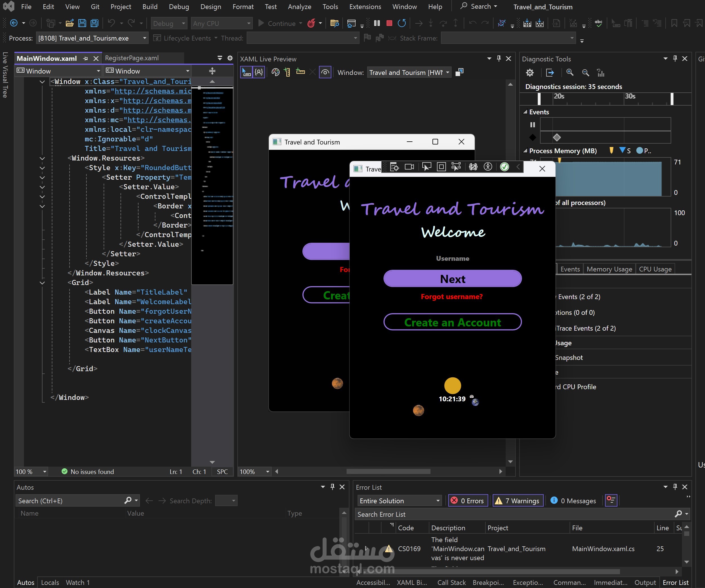
Task: Open the Debug menu
Action: (179, 7)
